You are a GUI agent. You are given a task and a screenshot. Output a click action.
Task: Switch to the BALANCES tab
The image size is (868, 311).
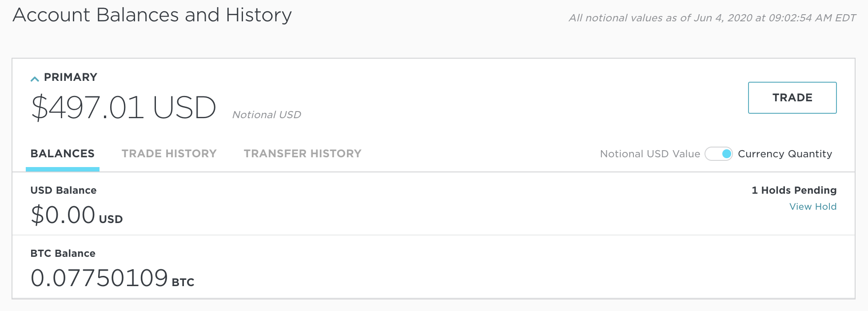(x=63, y=154)
